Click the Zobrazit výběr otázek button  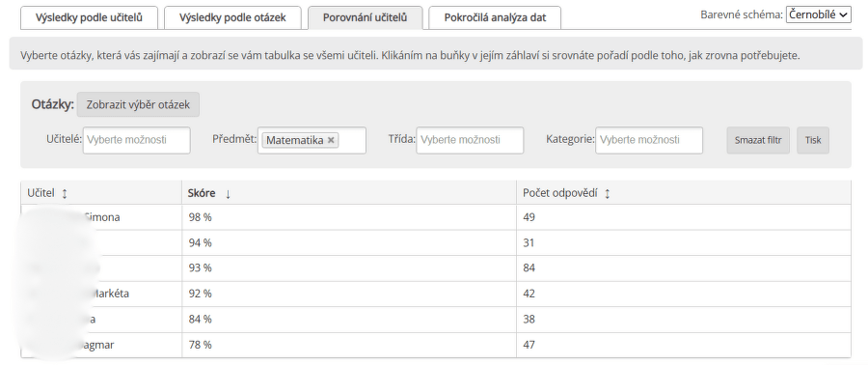[x=138, y=104]
